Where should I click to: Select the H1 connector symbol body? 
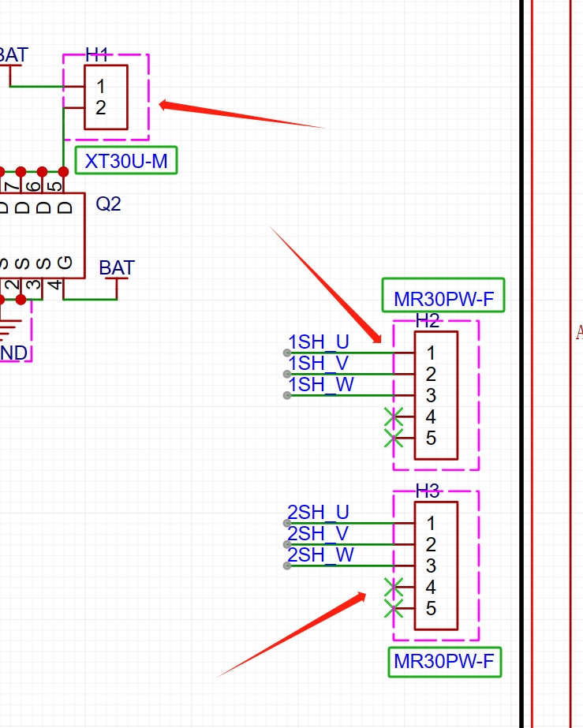[x=106, y=97]
